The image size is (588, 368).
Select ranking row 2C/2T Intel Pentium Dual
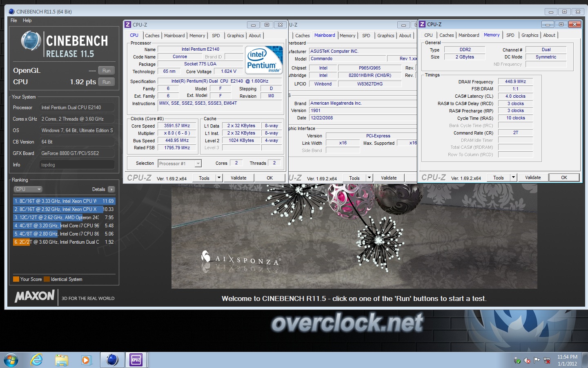point(64,242)
